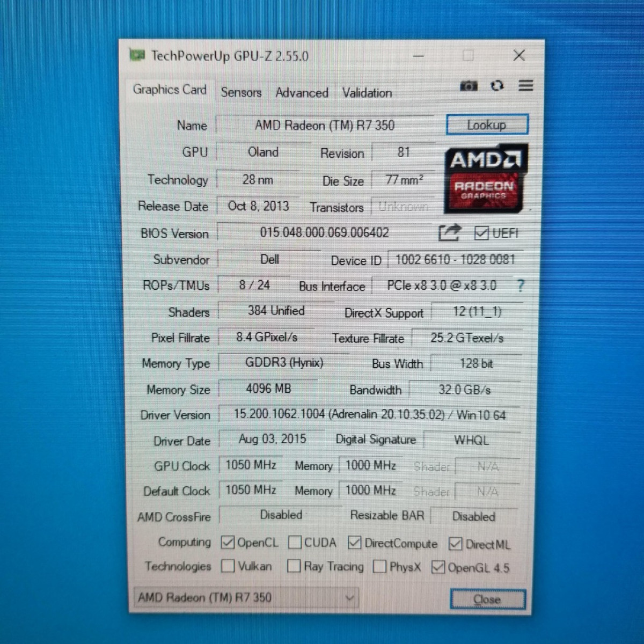Image resolution: width=644 pixels, height=644 pixels.
Task: Toggle the DirectML checkbox
Action: (x=455, y=544)
